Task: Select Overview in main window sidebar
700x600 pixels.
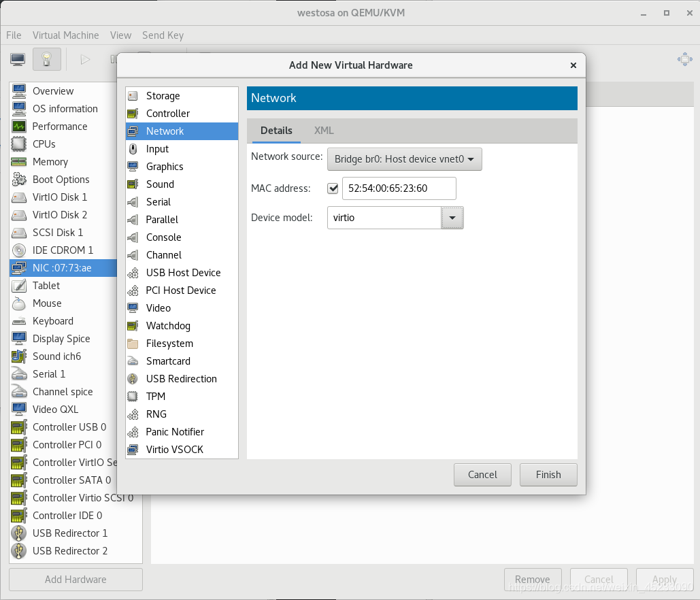Action: click(x=63, y=91)
